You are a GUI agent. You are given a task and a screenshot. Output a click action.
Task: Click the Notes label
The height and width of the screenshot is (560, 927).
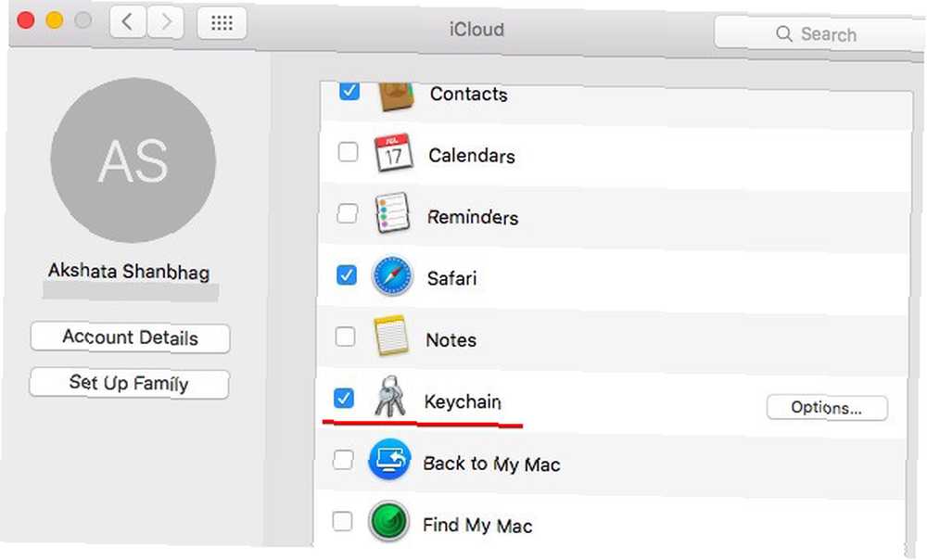pos(451,340)
